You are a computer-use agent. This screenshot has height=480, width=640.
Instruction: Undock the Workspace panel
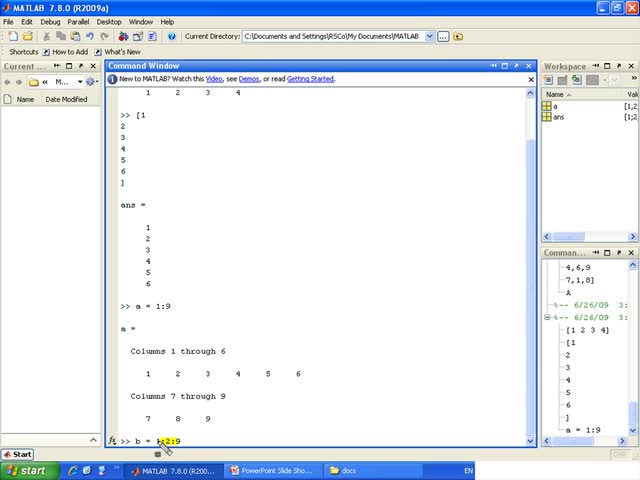point(619,66)
